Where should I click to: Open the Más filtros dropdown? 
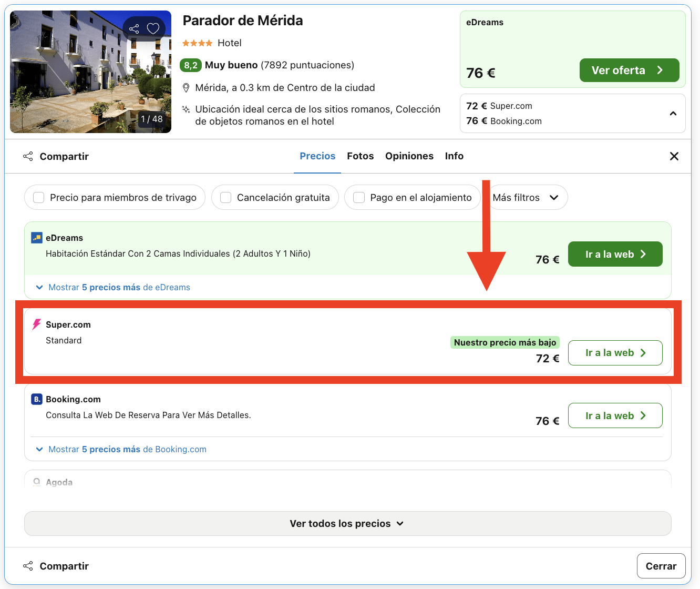[526, 197]
